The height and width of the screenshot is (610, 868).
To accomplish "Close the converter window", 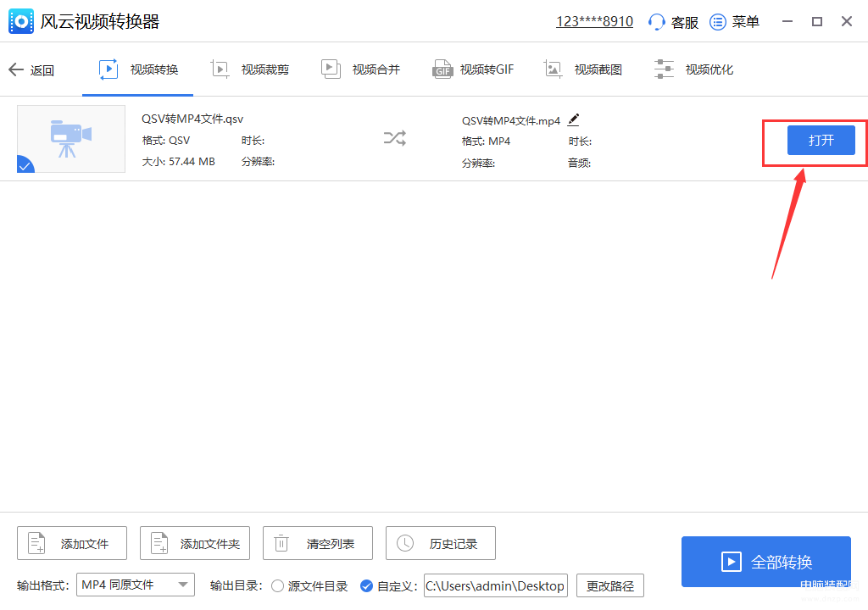I will 847,21.
